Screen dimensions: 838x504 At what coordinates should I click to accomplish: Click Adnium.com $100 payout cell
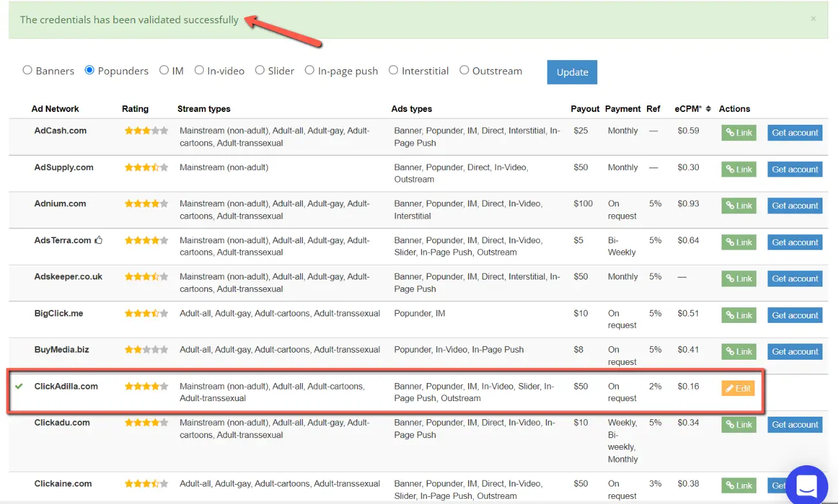point(583,204)
